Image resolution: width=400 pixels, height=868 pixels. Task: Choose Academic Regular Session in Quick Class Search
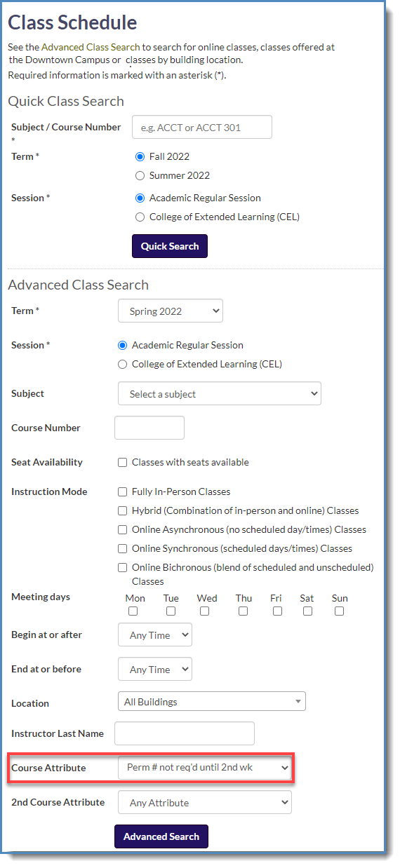click(140, 198)
